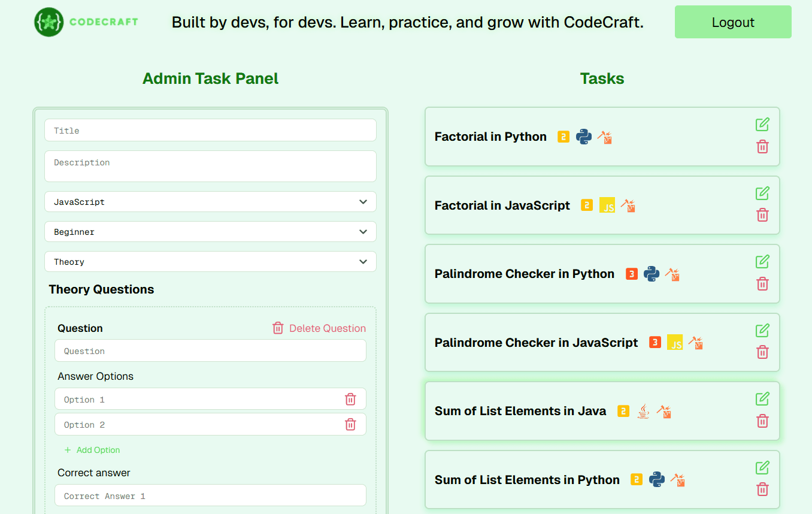Delete the Sum of List Elements in Java task

click(x=762, y=421)
